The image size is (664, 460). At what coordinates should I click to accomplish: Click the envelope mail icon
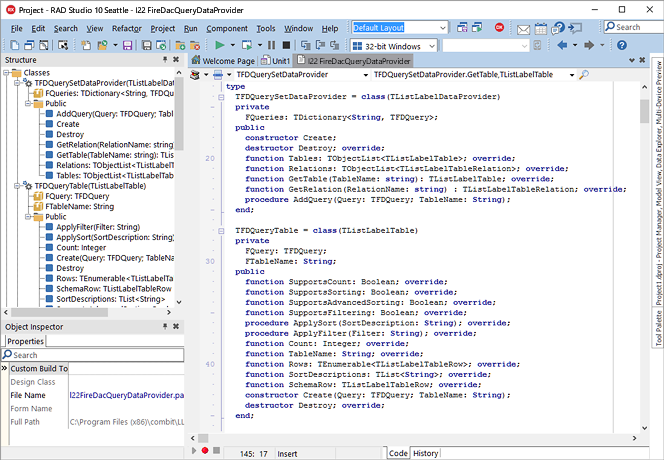(523, 29)
